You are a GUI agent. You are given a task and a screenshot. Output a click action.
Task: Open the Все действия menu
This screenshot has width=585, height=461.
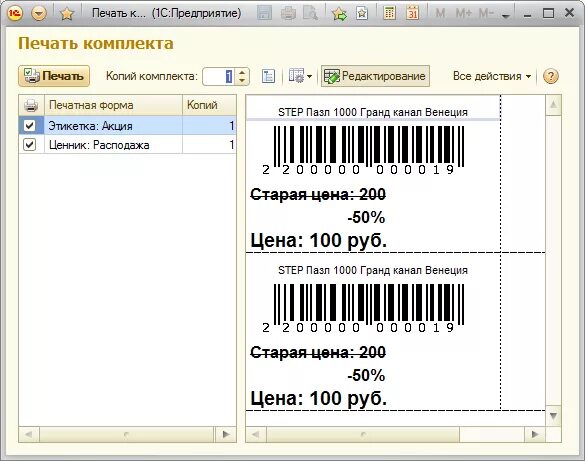(x=491, y=76)
